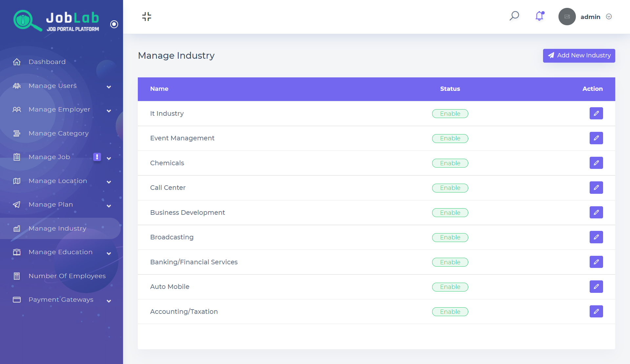
Task: Toggle the Enable status for It Industry
Action: click(450, 113)
